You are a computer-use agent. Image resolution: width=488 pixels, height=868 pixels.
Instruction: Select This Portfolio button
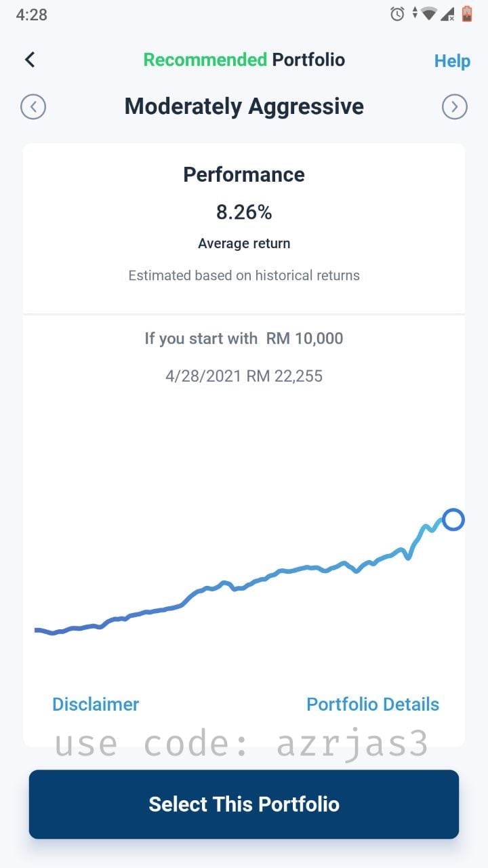[244, 804]
